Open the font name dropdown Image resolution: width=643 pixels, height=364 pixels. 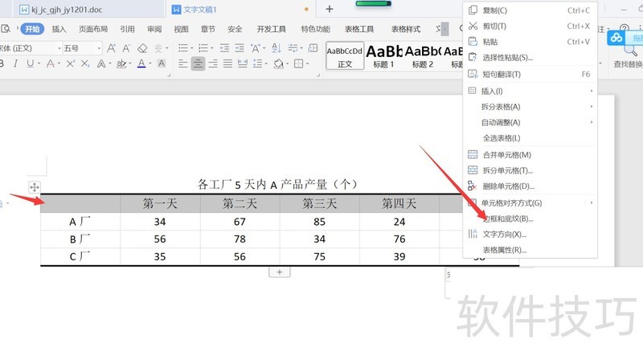pos(59,48)
